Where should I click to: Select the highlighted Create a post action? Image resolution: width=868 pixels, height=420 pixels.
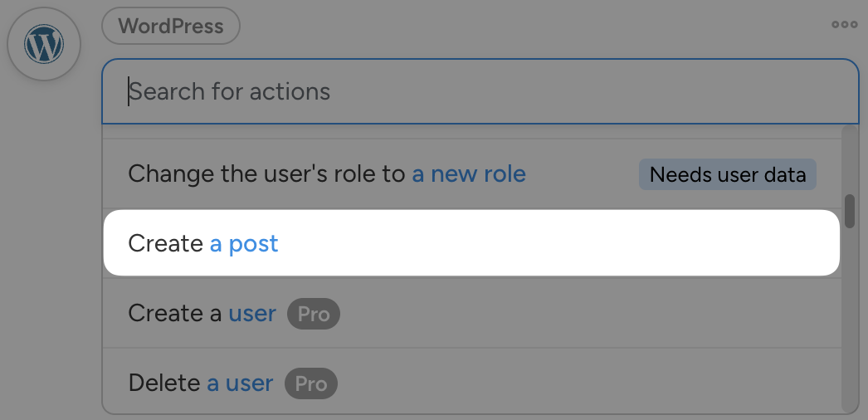pos(471,243)
